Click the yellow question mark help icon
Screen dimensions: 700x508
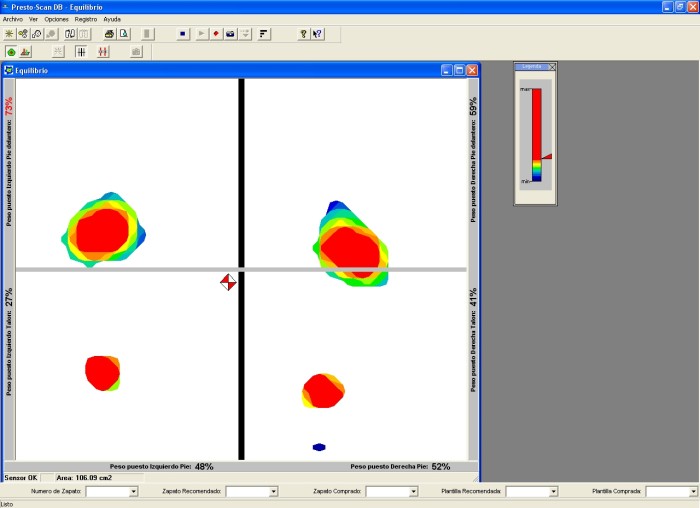coord(303,33)
